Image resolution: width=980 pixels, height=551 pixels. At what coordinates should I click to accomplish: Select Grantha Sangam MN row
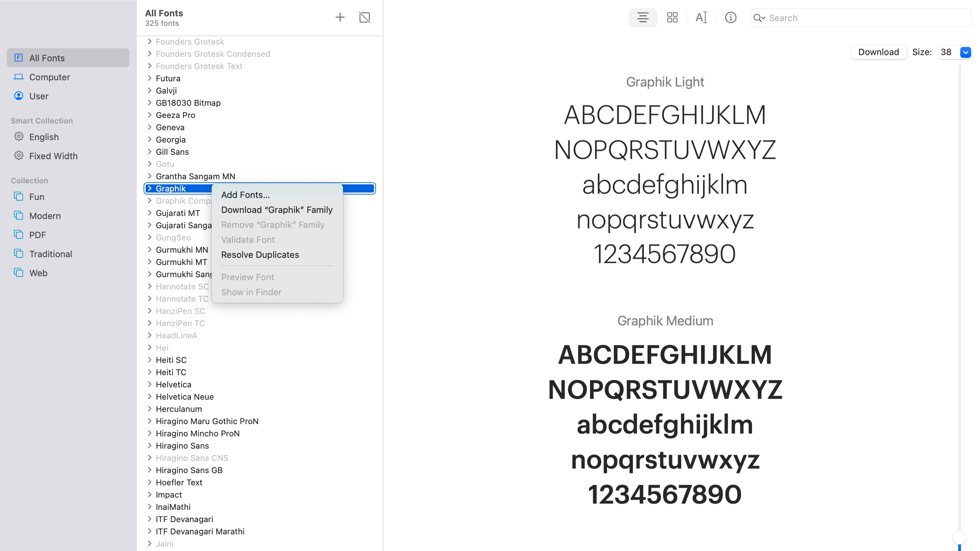(x=260, y=176)
